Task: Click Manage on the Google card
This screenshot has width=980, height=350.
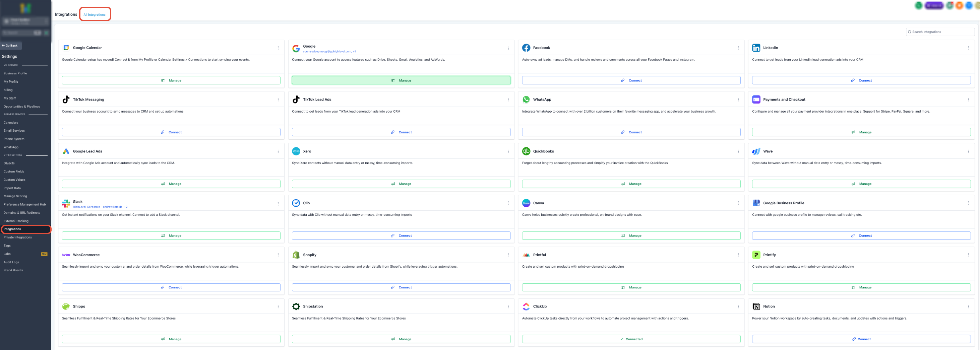Action: (x=401, y=80)
